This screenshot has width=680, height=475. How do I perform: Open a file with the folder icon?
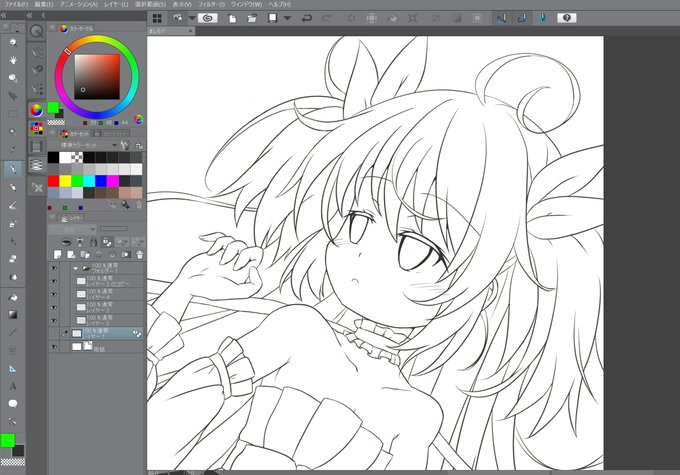(252, 18)
